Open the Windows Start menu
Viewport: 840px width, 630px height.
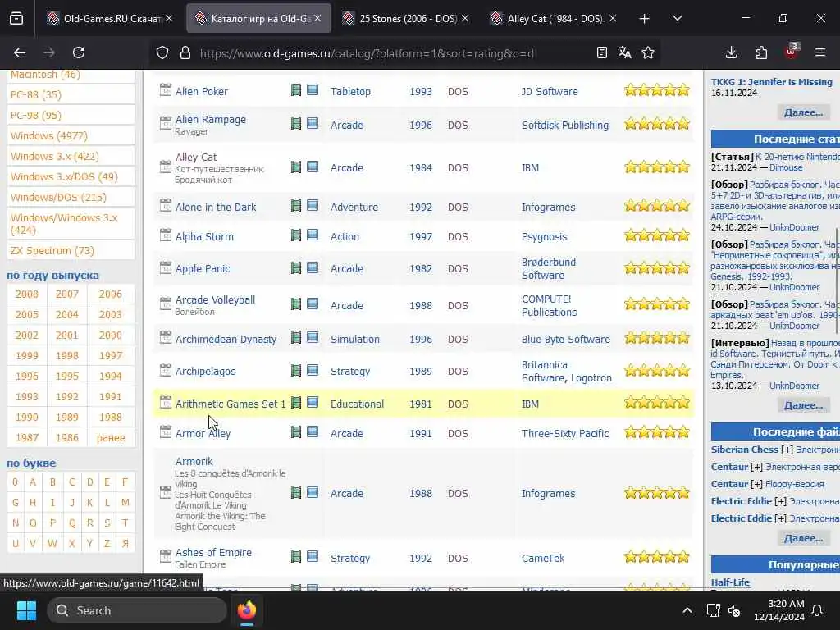coord(26,610)
